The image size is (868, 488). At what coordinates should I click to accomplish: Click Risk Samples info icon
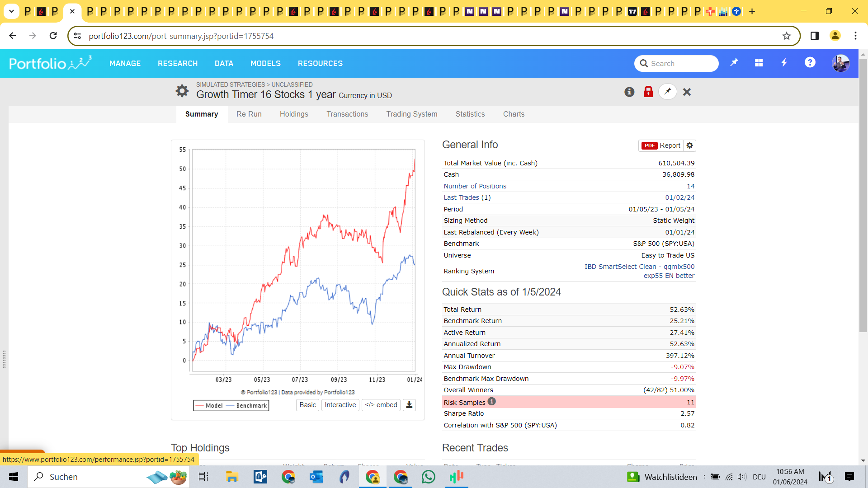(492, 401)
